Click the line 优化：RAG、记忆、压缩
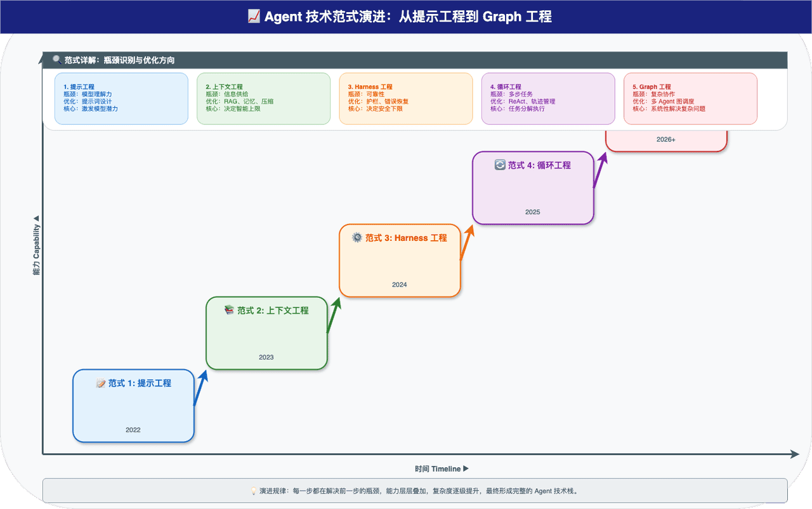812x509 pixels. tap(240, 101)
